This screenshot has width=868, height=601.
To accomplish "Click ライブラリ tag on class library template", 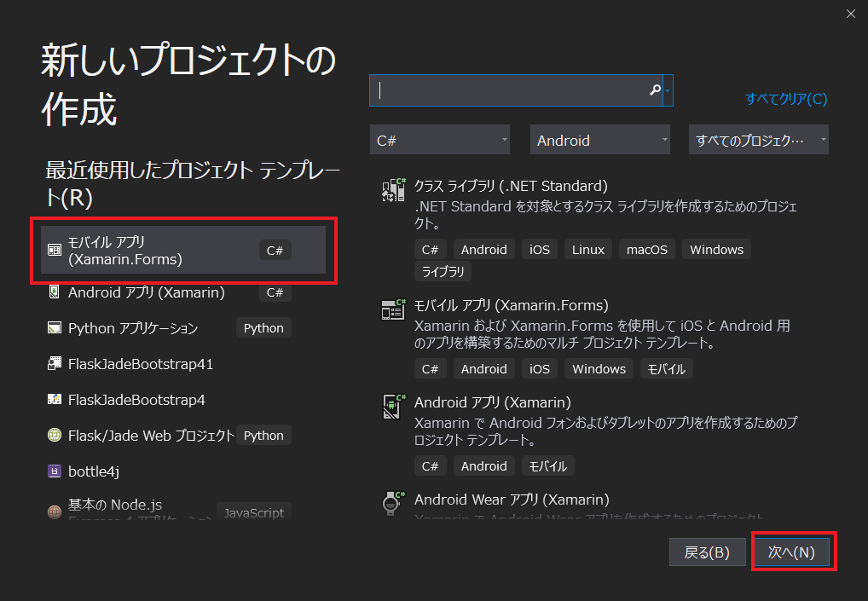I will [443, 272].
